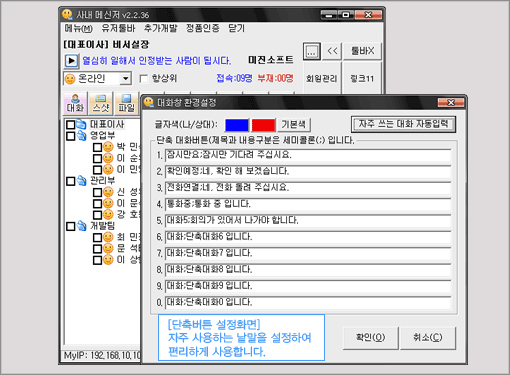Click the 툴바X button

point(362,51)
